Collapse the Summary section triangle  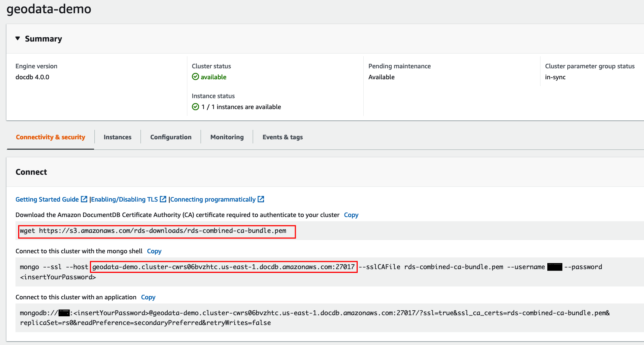[x=17, y=39]
